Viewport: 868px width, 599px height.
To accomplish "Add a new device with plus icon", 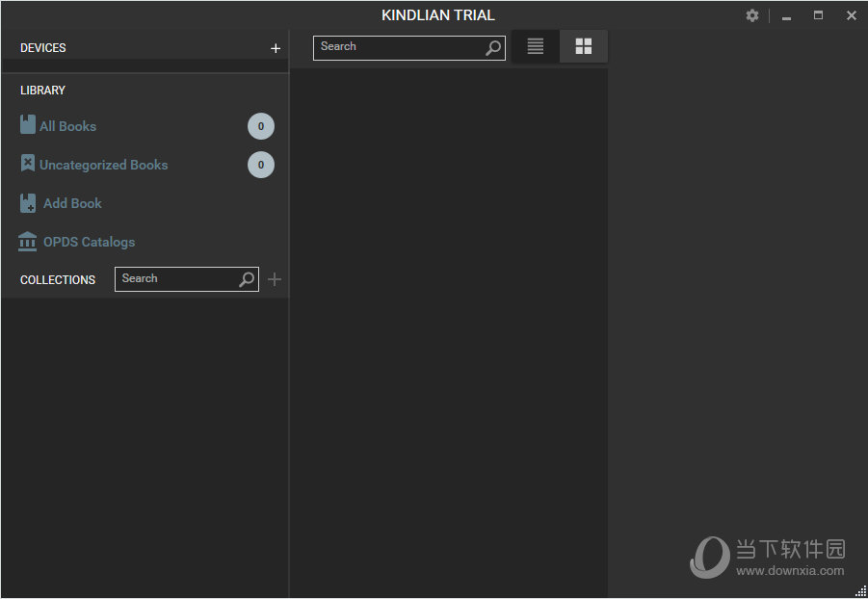I will 276,48.
